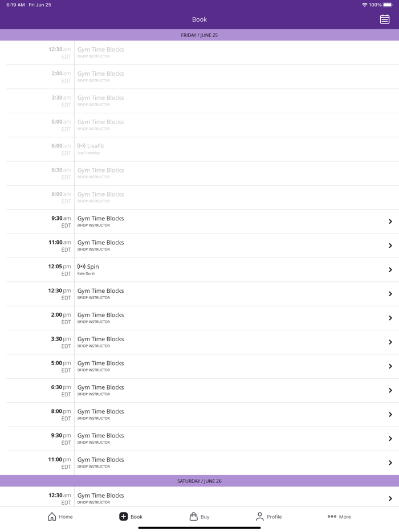Screen dimensions: 399x532
Task: Select the 5:00 pm Gym Time Blocks
Action: coord(101,363)
